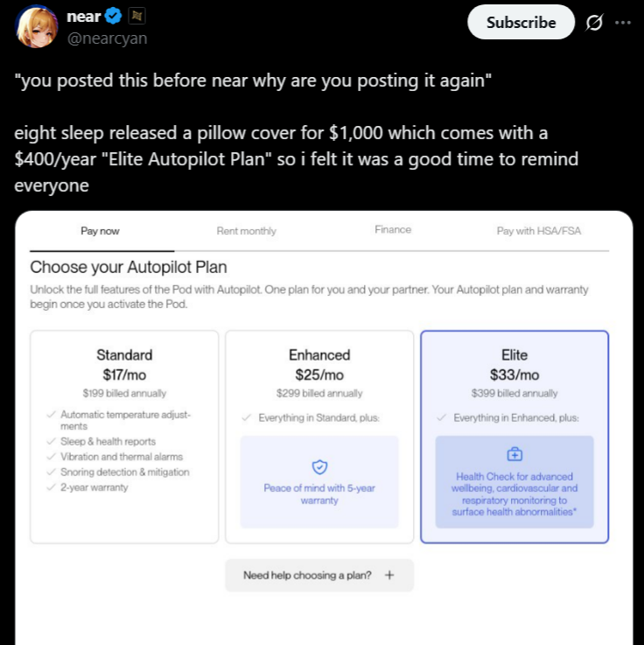Click the Grok icon next to Subscribe
644x645 pixels.
tap(594, 23)
